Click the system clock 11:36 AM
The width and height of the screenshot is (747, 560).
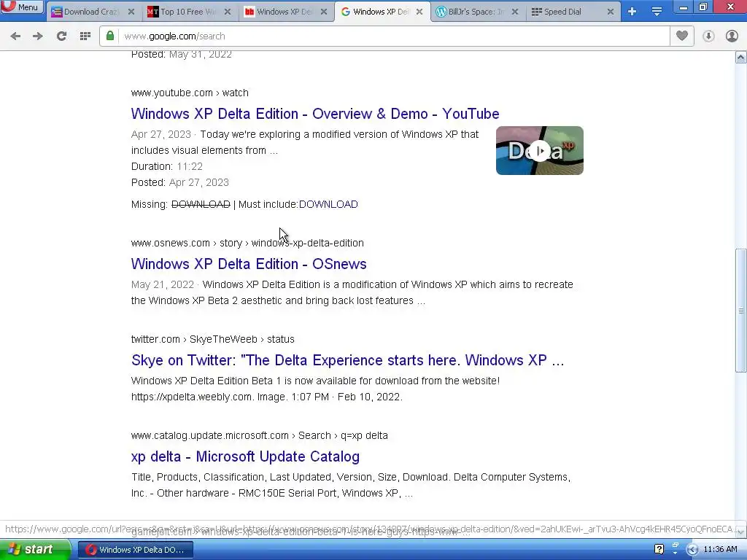720,550
